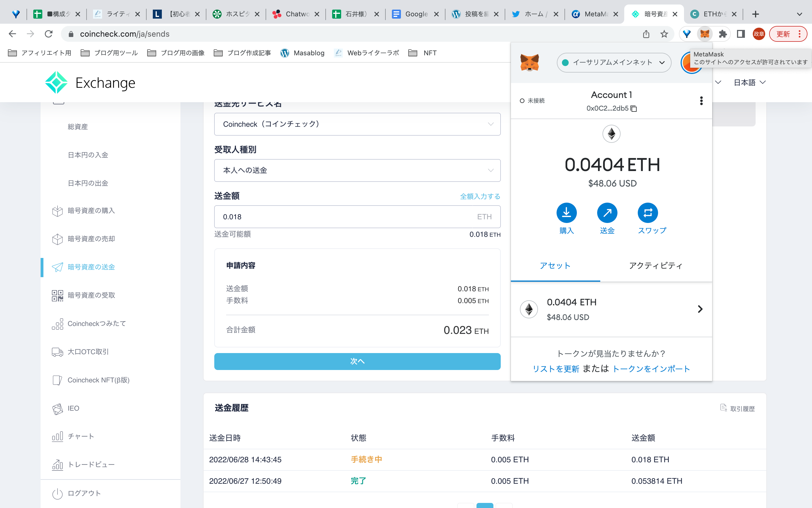Click the 未接続 connection status
Screen dimensions: 812x508
point(532,101)
